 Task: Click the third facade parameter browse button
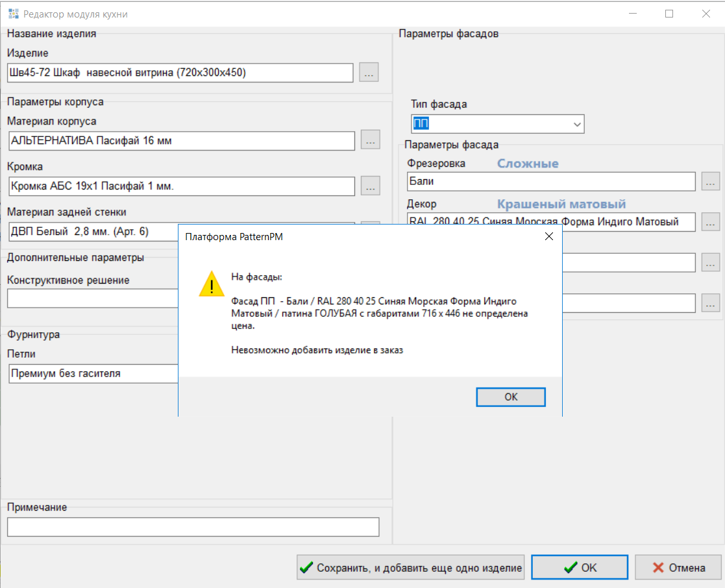pyautogui.click(x=711, y=262)
